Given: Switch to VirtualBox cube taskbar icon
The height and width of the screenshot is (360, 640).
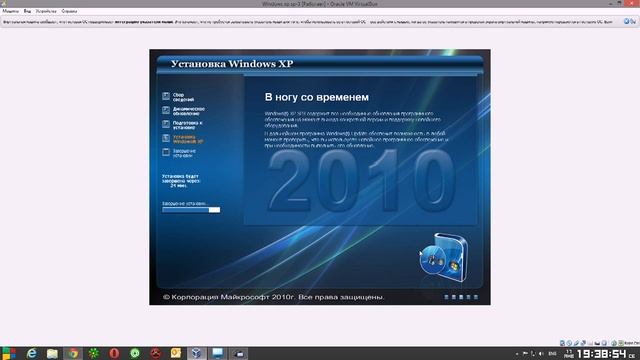Looking at the screenshot, I should (196, 353).
